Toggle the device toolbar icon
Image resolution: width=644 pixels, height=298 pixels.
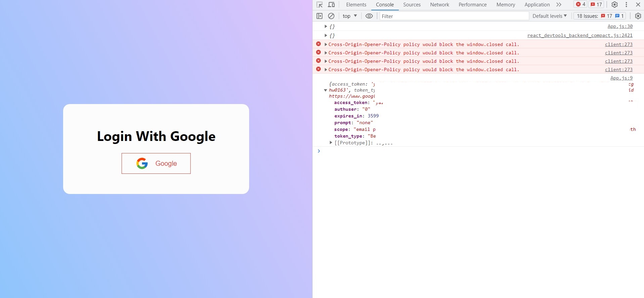tap(331, 5)
